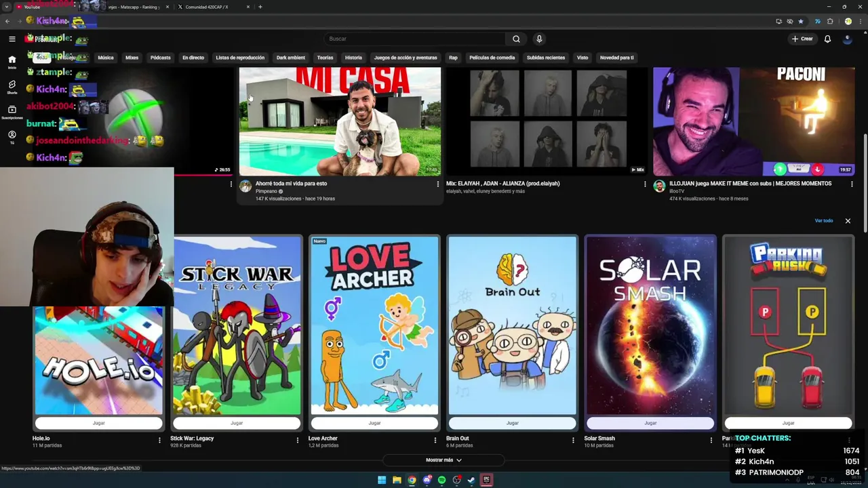Select the Películas de comedia chip
Image resolution: width=868 pixels, height=488 pixels.
[492, 58]
